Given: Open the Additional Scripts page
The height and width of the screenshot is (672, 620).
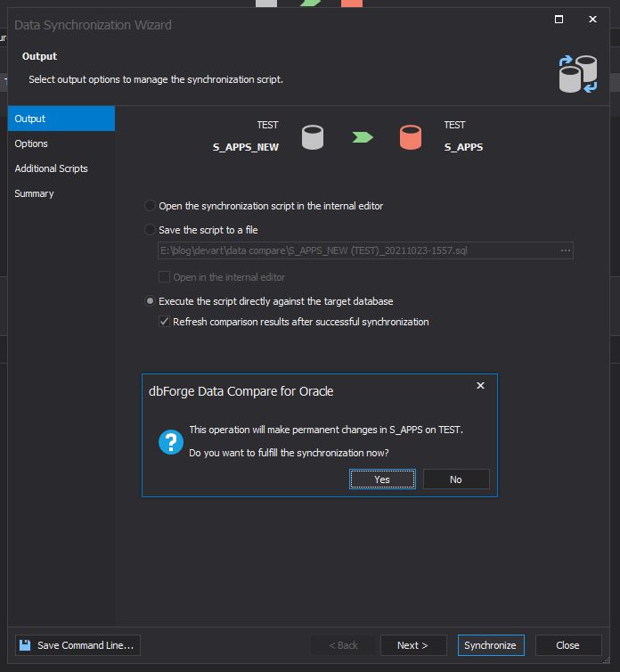Looking at the screenshot, I should (x=51, y=168).
